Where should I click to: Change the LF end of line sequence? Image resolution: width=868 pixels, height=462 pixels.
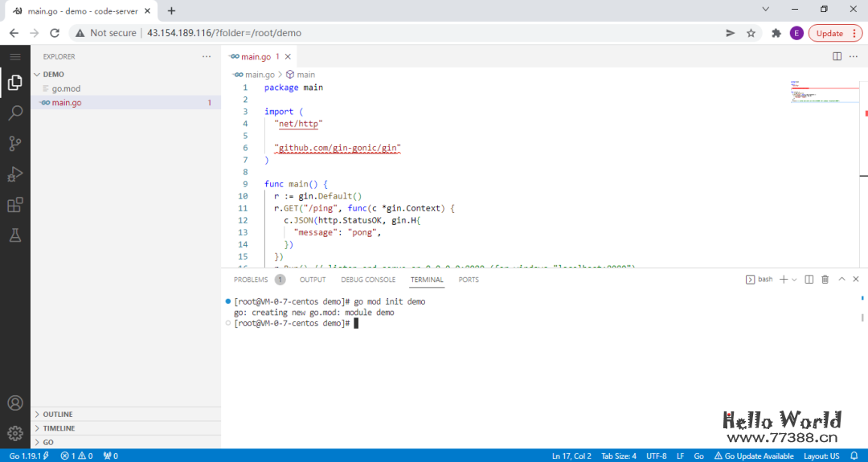pyautogui.click(x=680, y=456)
